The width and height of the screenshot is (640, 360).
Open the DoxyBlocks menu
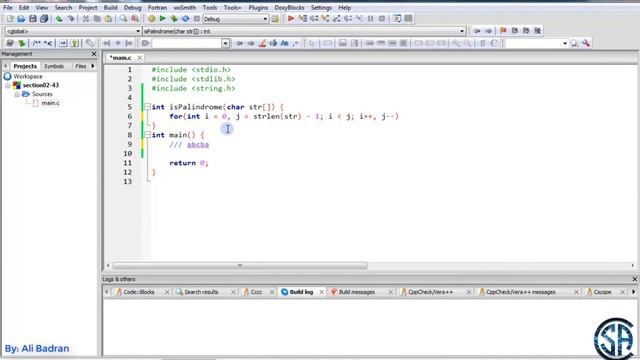289,7
